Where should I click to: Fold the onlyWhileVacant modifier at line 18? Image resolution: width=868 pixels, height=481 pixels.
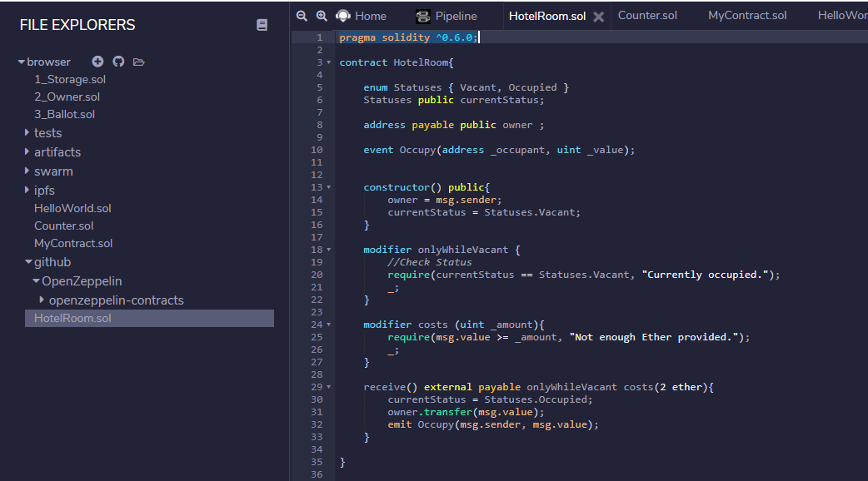329,250
